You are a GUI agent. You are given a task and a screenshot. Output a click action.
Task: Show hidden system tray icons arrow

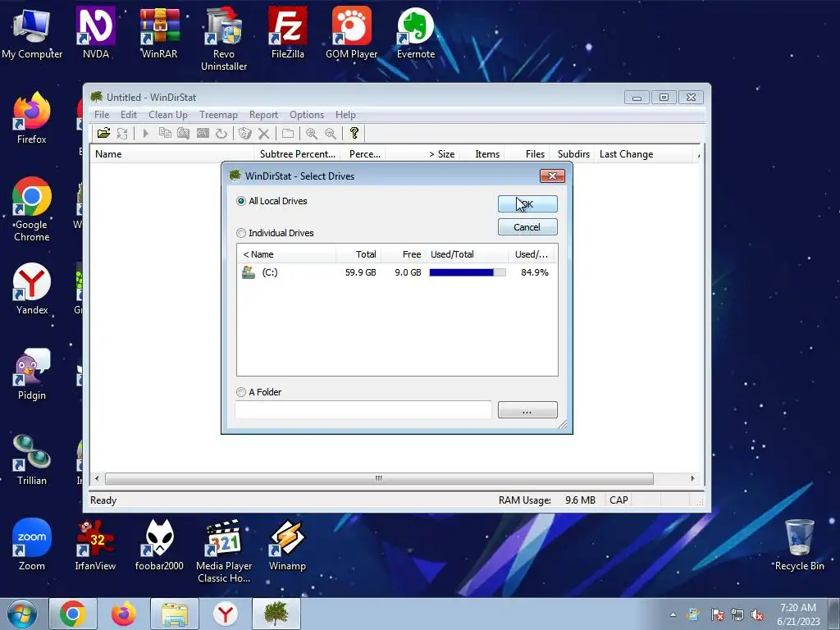pyautogui.click(x=673, y=615)
